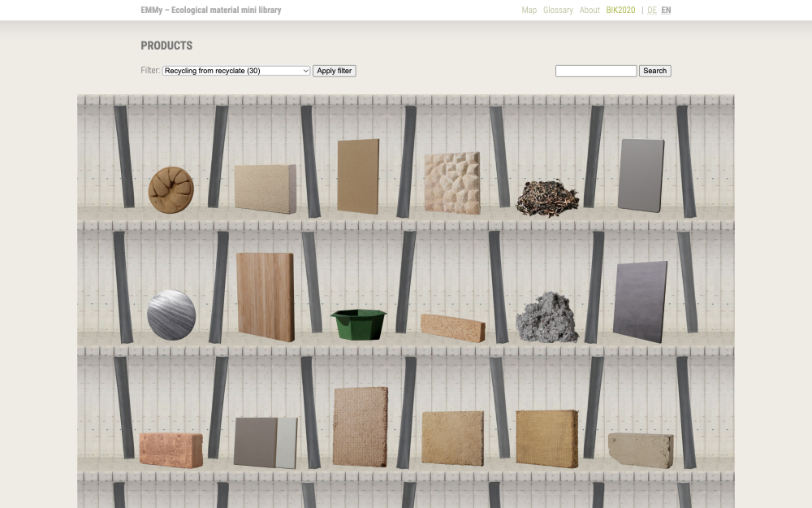Open the dark grey slate panel product
This screenshot has height=508, width=812.
tap(640, 302)
